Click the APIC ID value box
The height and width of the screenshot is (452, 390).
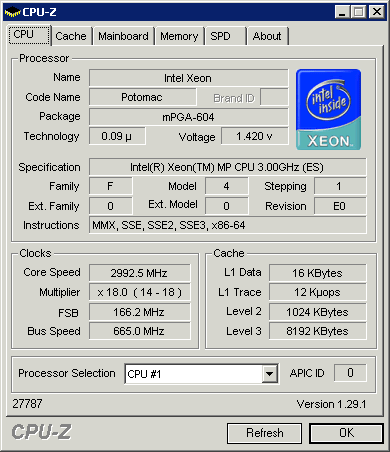point(350,373)
